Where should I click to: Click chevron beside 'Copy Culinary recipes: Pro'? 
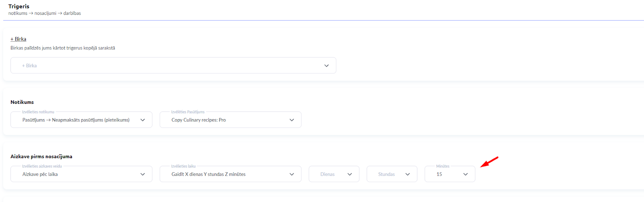click(292, 120)
